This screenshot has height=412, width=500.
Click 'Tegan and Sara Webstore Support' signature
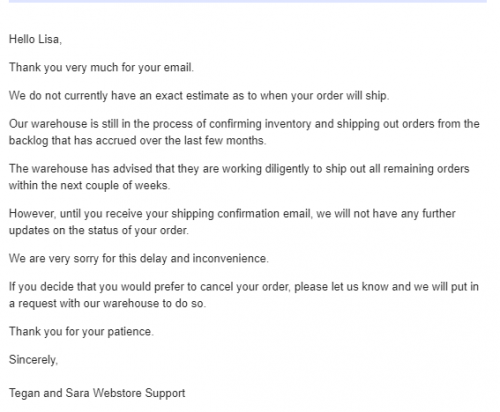(x=97, y=393)
